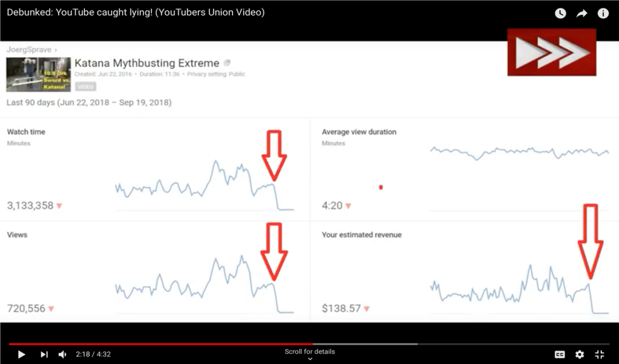Click the Katana video thumbnail
619x364 pixels.
point(38,75)
